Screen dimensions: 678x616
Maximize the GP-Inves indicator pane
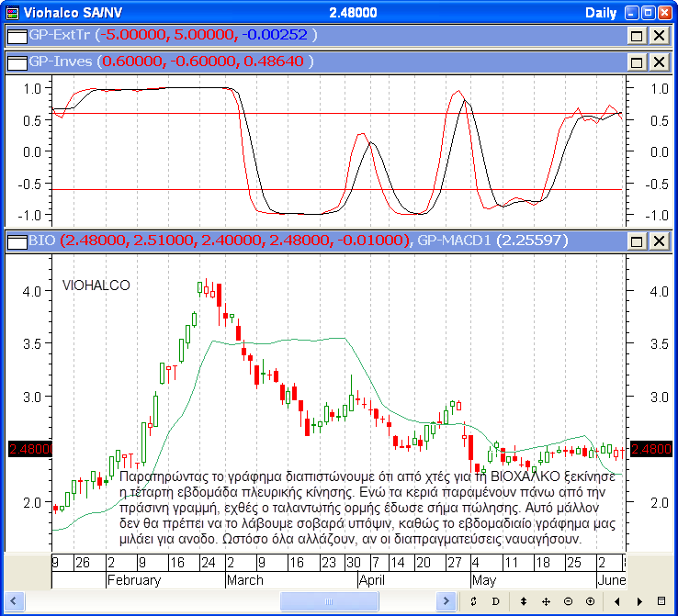coord(637,62)
